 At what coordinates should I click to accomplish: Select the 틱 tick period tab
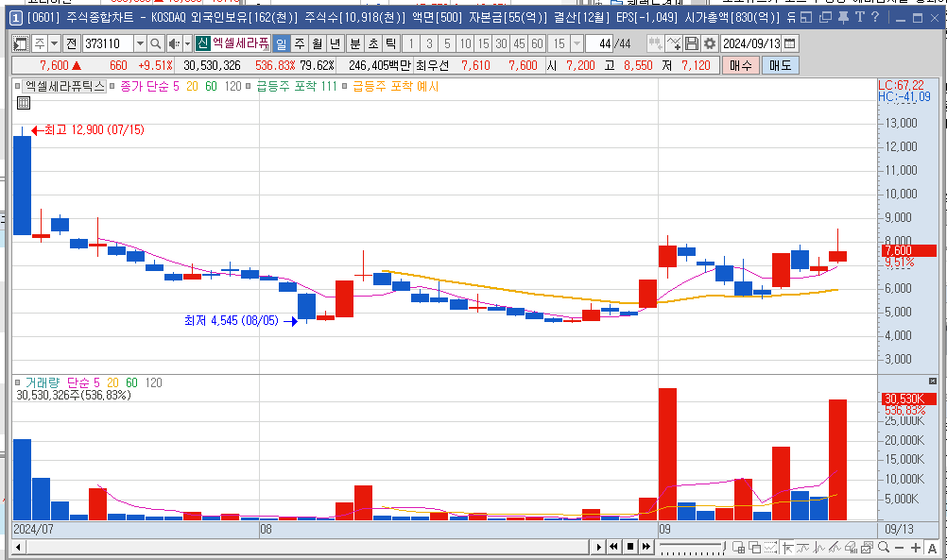click(x=391, y=43)
